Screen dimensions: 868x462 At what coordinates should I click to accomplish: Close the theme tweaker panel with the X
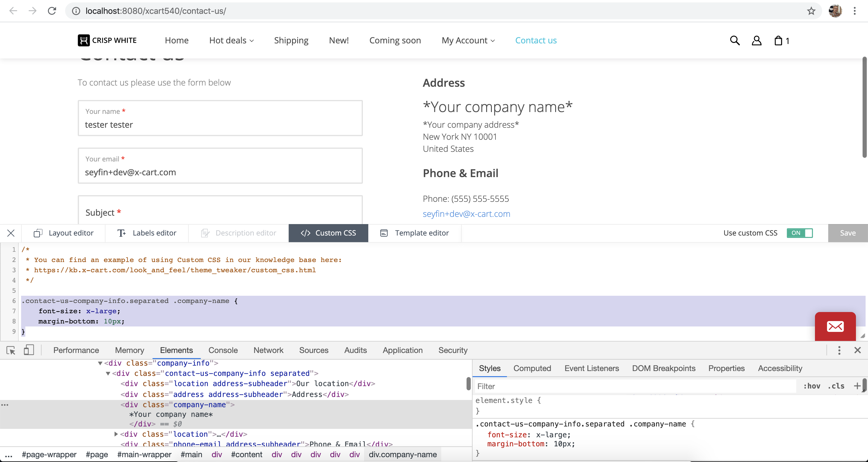[x=11, y=233]
